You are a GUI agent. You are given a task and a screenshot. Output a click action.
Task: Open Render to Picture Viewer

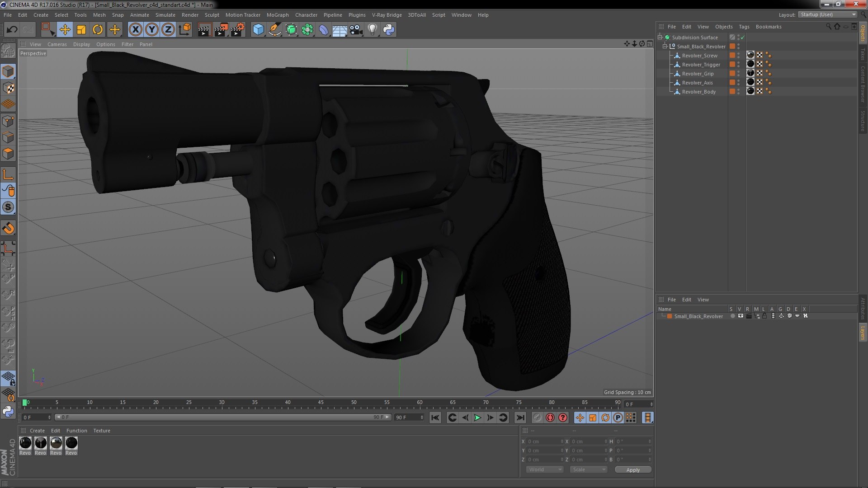pos(221,30)
